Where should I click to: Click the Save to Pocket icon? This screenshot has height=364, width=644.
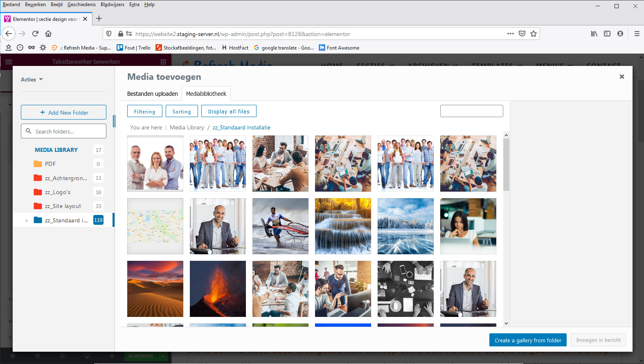tap(522, 34)
